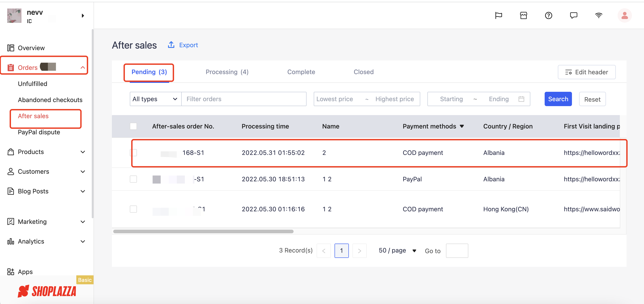Switch to the Complete tab
The image size is (644, 304).
point(301,72)
